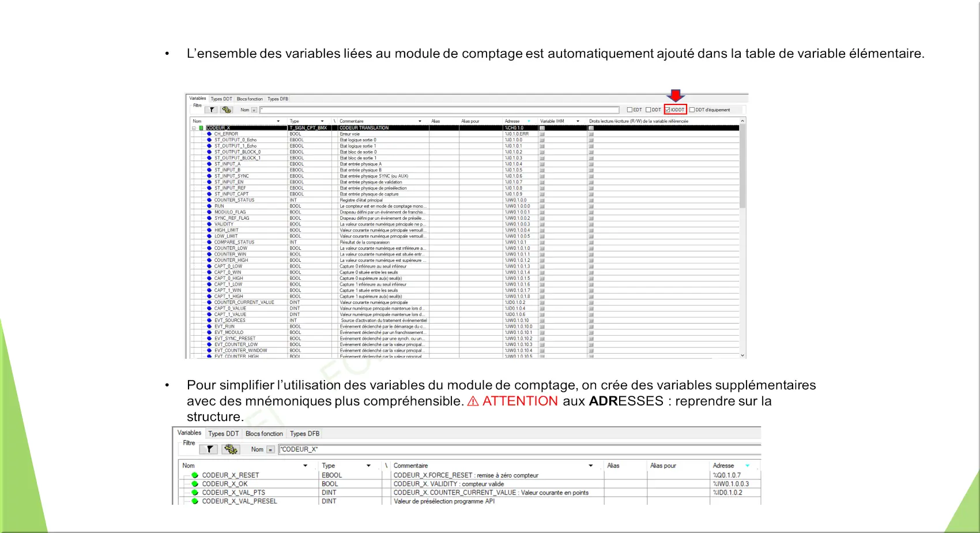Click the rights lecture/écriture column header
The image size is (980, 533).
pyautogui.click(x=638, y=121)
